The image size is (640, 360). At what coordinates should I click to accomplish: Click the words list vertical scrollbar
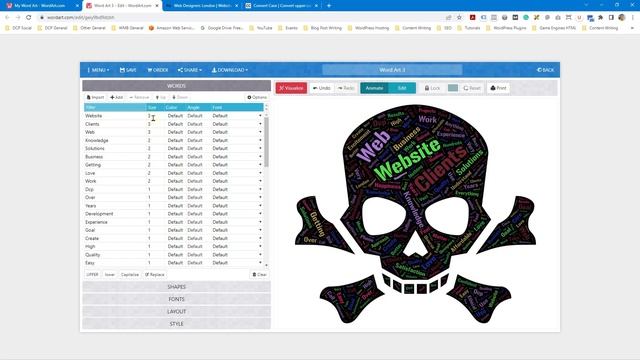coord(267,143)
